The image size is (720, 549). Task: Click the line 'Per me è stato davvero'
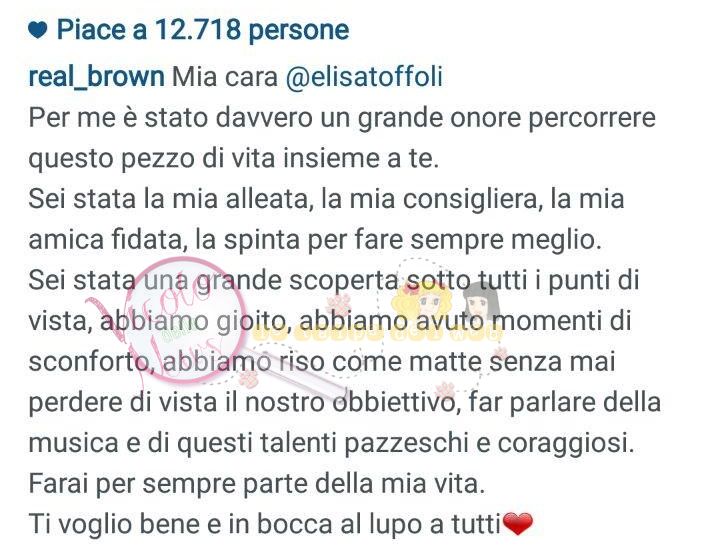tap(342, 118)
